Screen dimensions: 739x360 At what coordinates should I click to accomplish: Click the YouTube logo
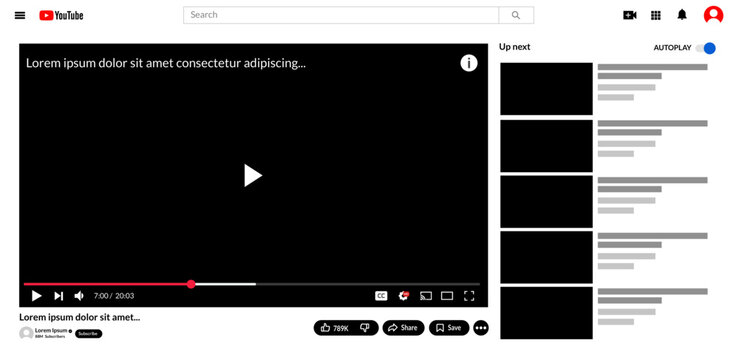pos(61,16)
